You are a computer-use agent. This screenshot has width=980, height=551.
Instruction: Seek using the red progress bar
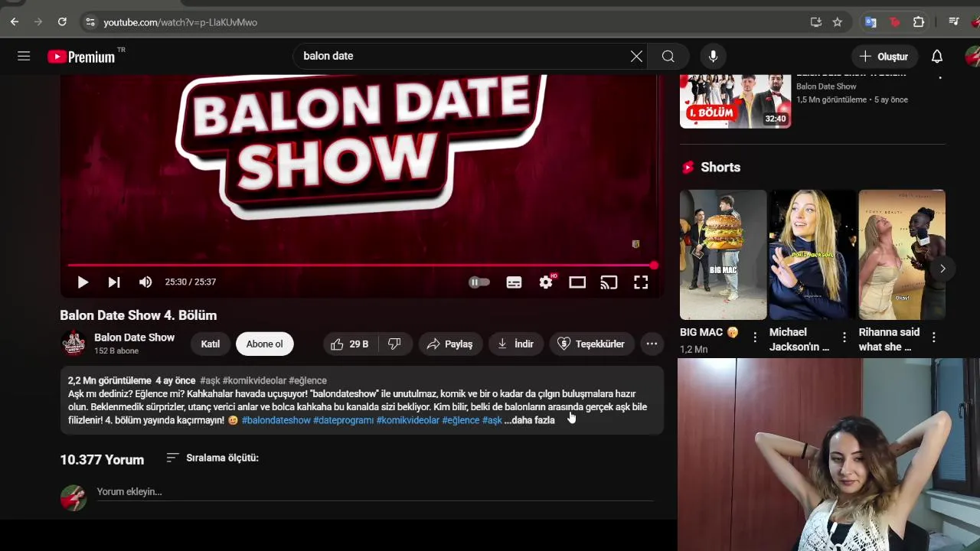(x=361, y=266)
